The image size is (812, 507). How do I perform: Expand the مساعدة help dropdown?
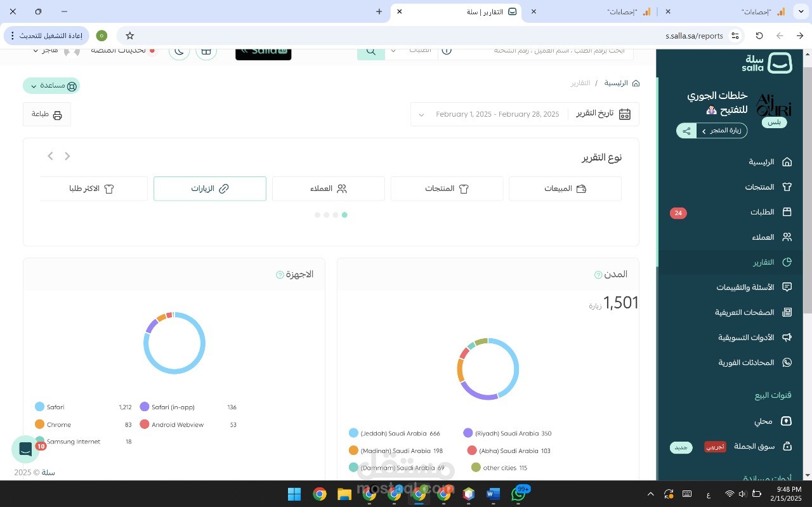[51, 86]
